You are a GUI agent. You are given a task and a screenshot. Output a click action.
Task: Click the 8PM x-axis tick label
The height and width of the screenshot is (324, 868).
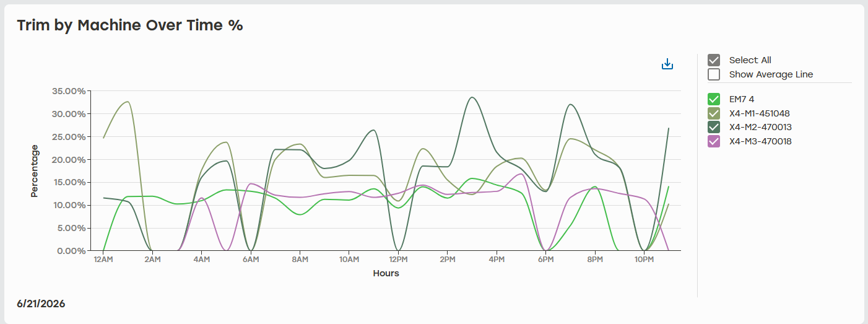coord(595,259)
